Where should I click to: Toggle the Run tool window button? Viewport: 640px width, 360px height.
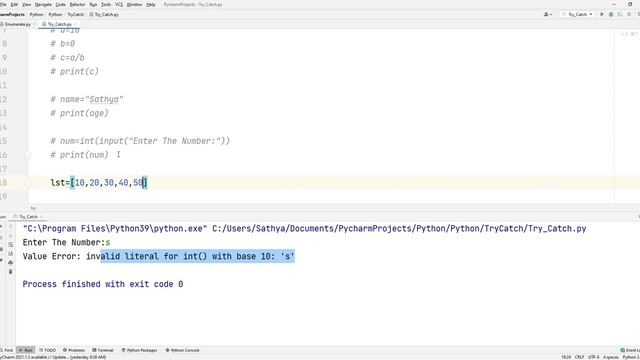point(26,350)
